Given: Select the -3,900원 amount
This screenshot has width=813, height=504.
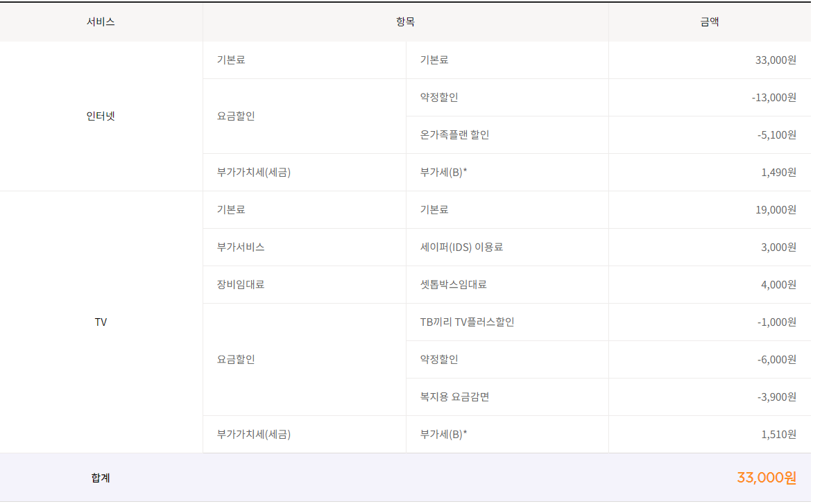Looking at the screenshot, I should pyautogui.click(x=776, y=397).
